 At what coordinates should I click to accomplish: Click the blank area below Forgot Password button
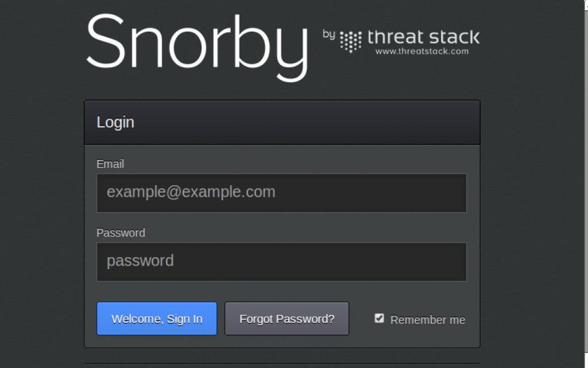[x=287, y=342]
